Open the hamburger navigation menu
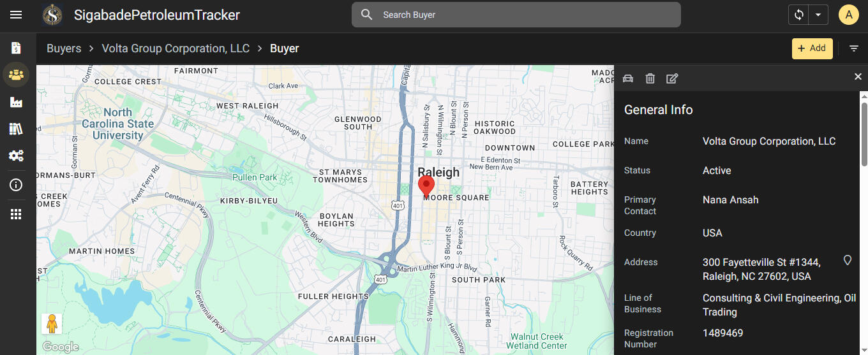 pos(16,15)
